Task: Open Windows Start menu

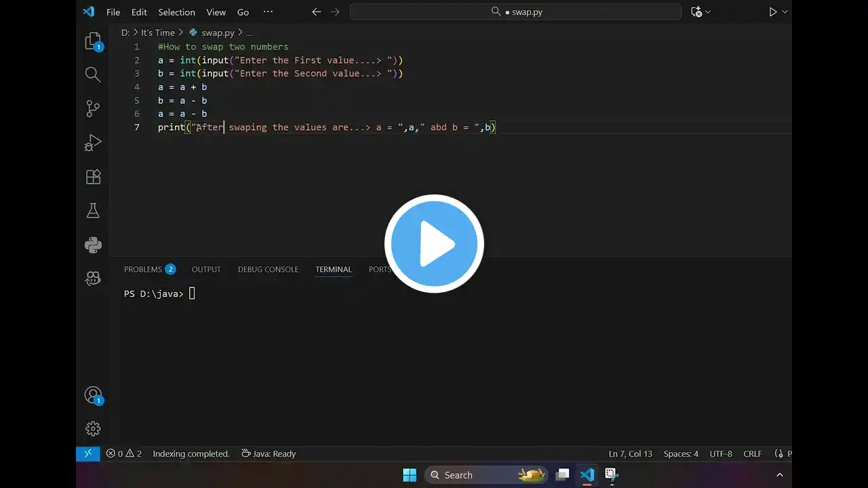Action: coord(410,475)
